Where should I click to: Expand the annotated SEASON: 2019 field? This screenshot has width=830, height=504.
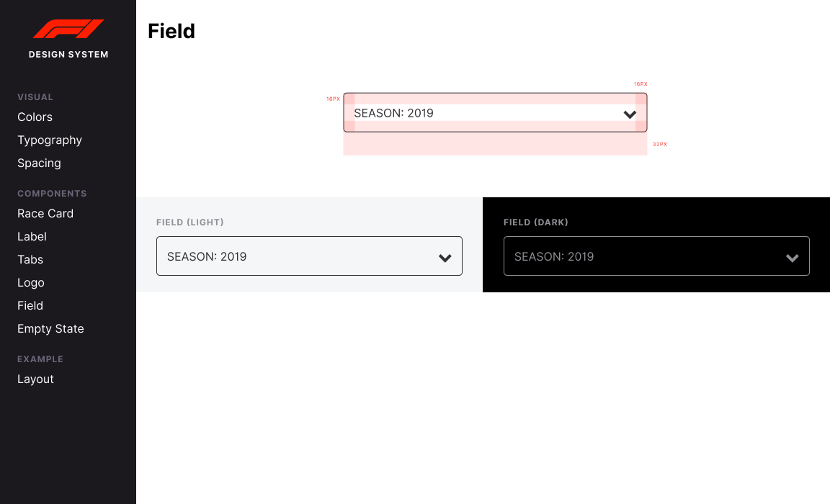(x=495, y=112)
